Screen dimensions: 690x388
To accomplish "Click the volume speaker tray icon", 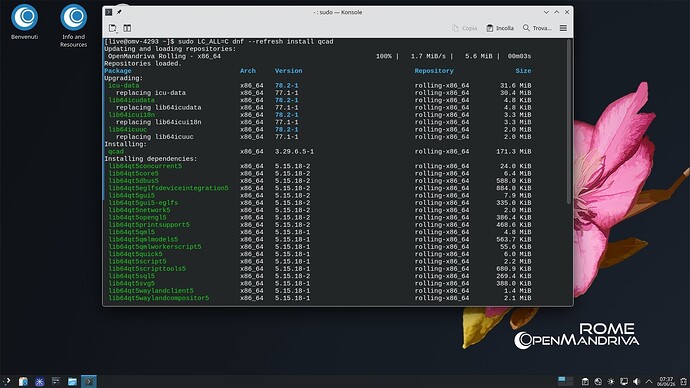I will point(636,381).
